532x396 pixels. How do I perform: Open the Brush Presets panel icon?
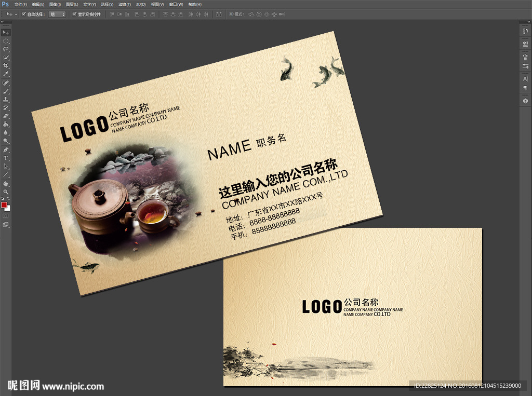[x=525, y=66]
